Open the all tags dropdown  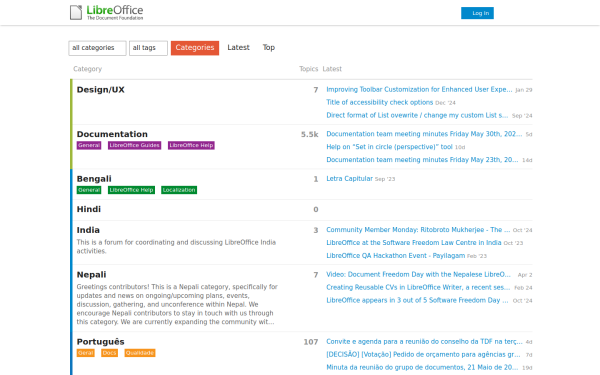148,48
